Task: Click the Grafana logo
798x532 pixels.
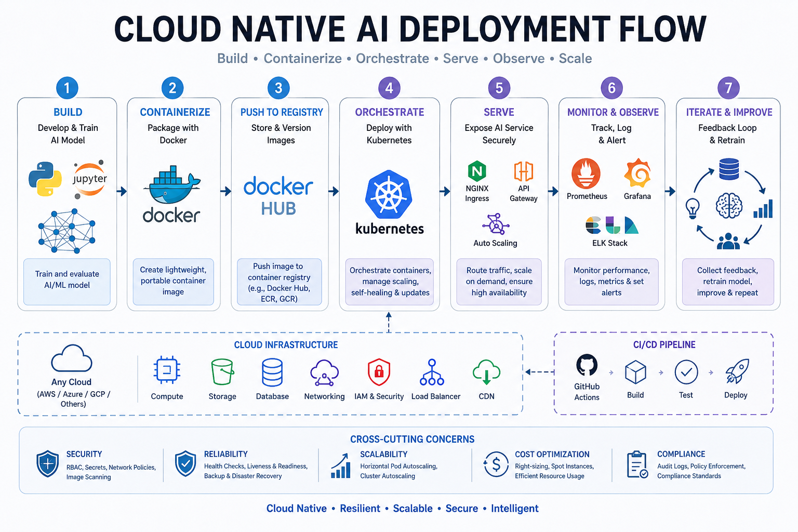Action: 637,174
